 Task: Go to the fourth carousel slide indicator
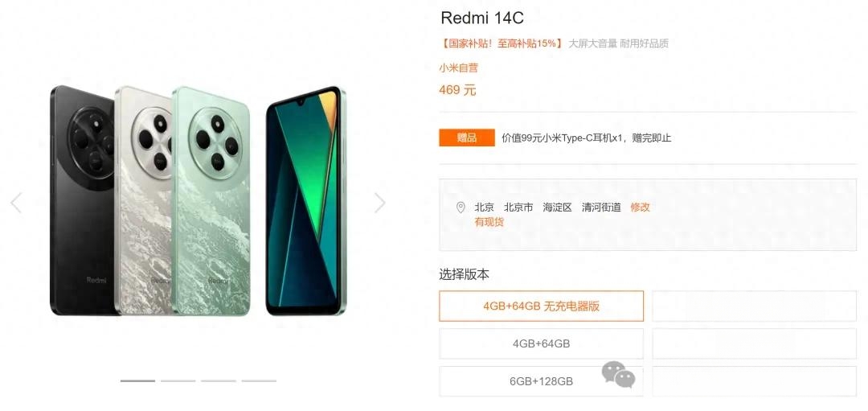point(259,380)
